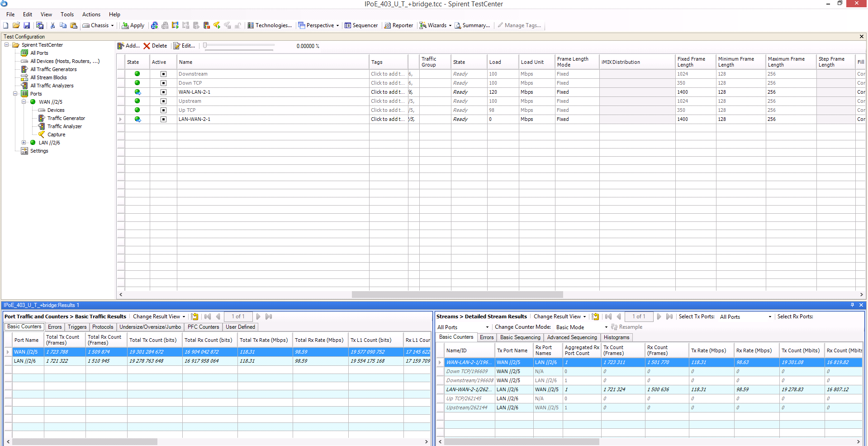Viewport: 868px width, 446px height.
Task: Click the Delete button with red X
Action: [155, 46]
